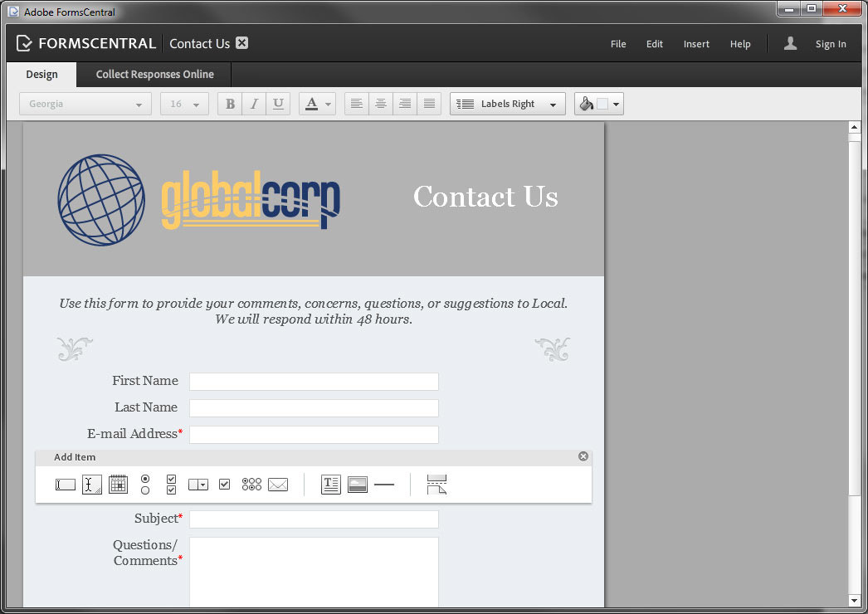The image size is (868, 614).
Task: Add a single checkbox item
Action: point(224,485)
